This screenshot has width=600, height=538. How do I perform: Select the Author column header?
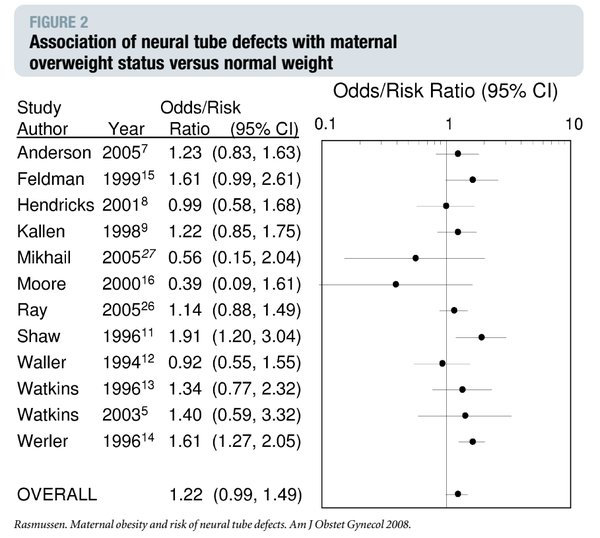[x=41, y=129]
